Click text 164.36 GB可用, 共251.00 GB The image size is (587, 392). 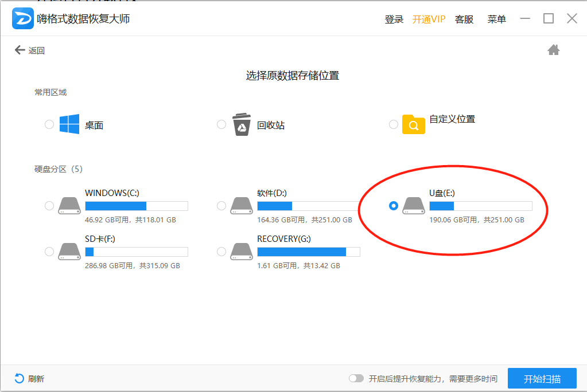pos(304,220)
